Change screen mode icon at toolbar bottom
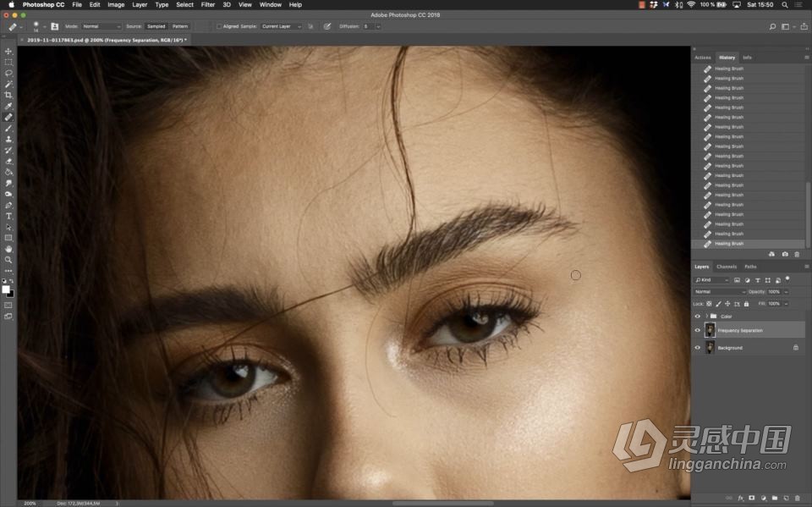 8,317
